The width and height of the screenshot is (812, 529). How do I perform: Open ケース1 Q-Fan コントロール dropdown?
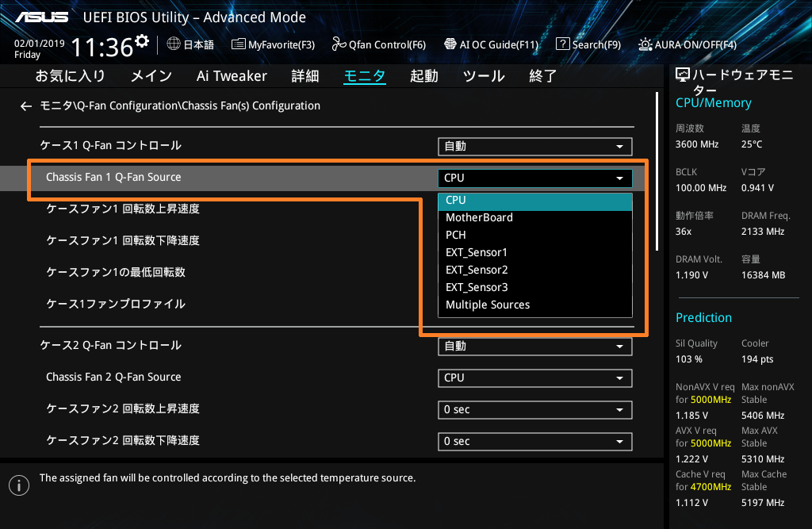535,147
